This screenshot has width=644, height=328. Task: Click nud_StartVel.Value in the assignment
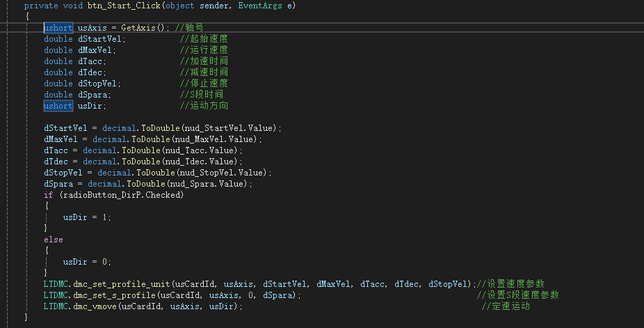(x=230, y=128)
